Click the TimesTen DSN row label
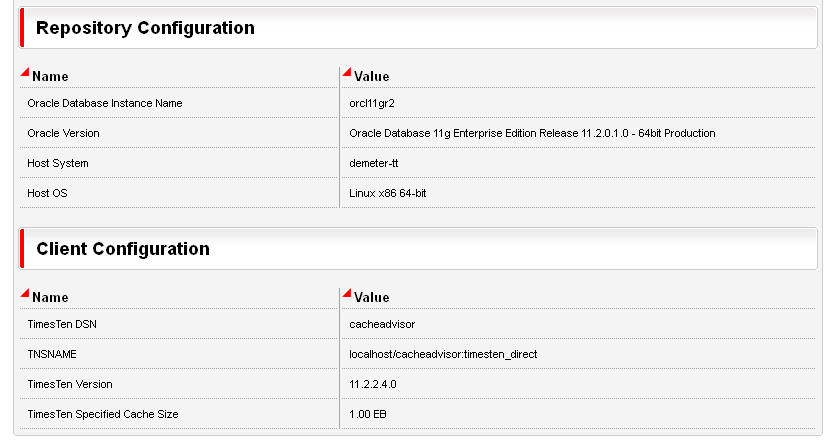The height and width of the screenshot is (443, 832). coord(62,324)
